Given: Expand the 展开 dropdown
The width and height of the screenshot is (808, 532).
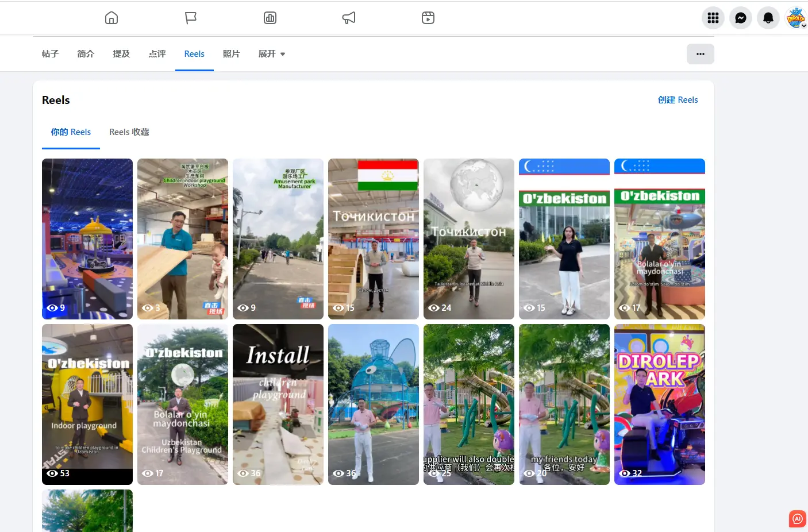Looking at the screenshot, I should (272, 54).
